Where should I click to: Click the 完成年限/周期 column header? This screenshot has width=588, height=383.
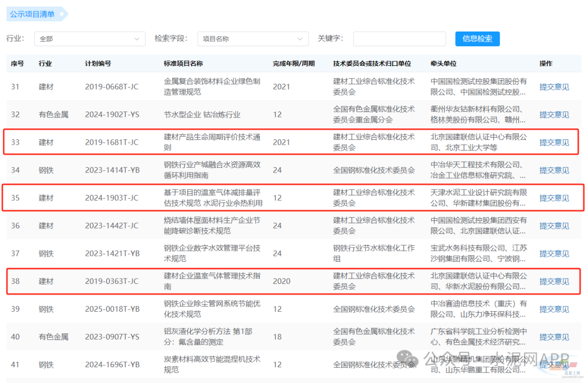click(x=293, y=64)
